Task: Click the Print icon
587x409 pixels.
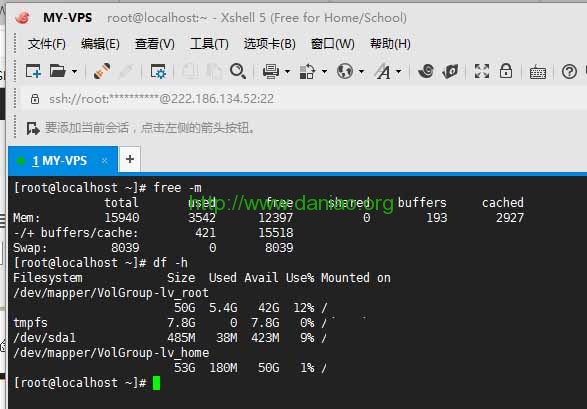Action: coord(271,71)
